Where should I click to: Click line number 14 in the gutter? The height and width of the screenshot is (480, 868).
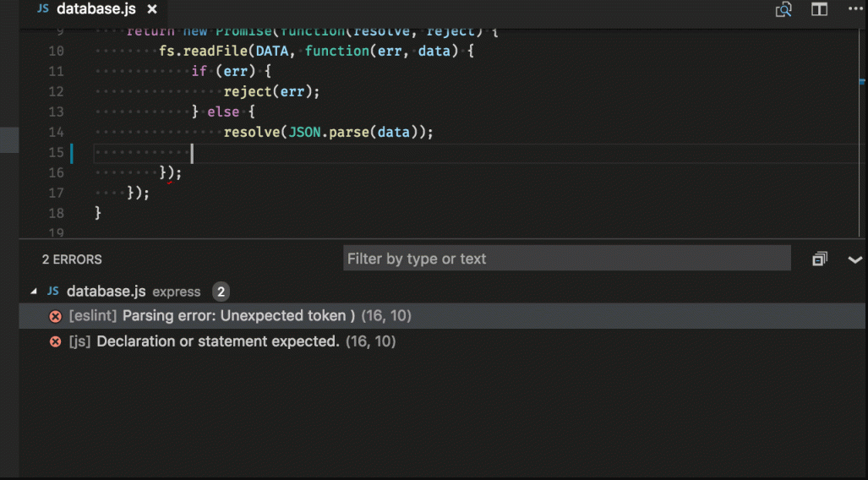[x=57, y=133]
